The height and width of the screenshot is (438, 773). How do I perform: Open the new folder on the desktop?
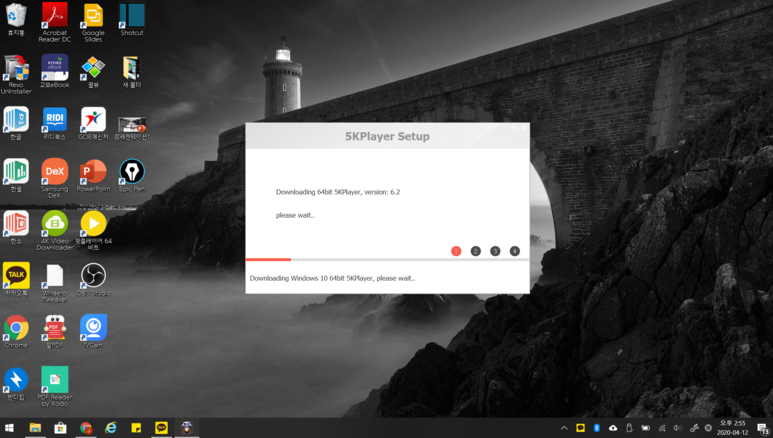pyautogui.click(x=132, y=71)
